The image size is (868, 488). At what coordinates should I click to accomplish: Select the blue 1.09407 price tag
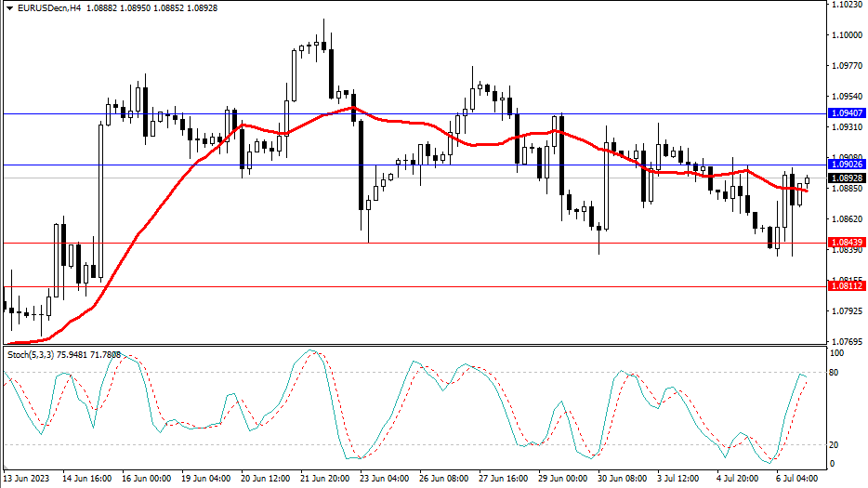coord(847,113)
